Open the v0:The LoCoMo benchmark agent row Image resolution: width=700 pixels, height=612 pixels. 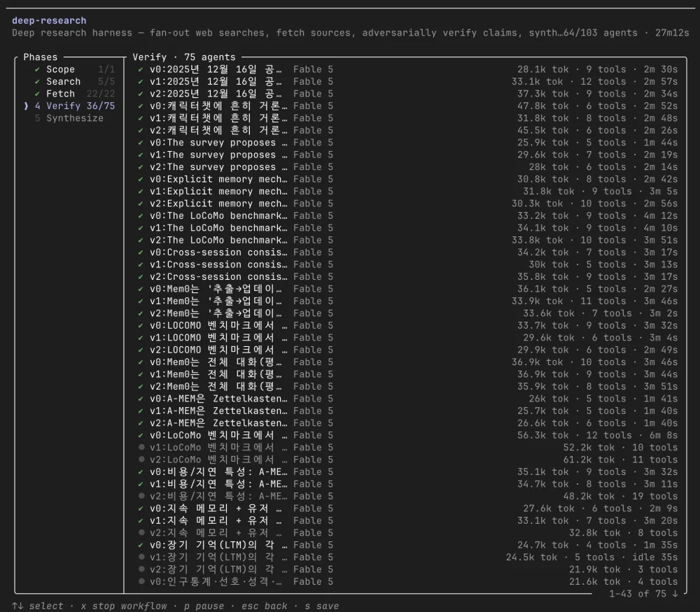(407, 216)
